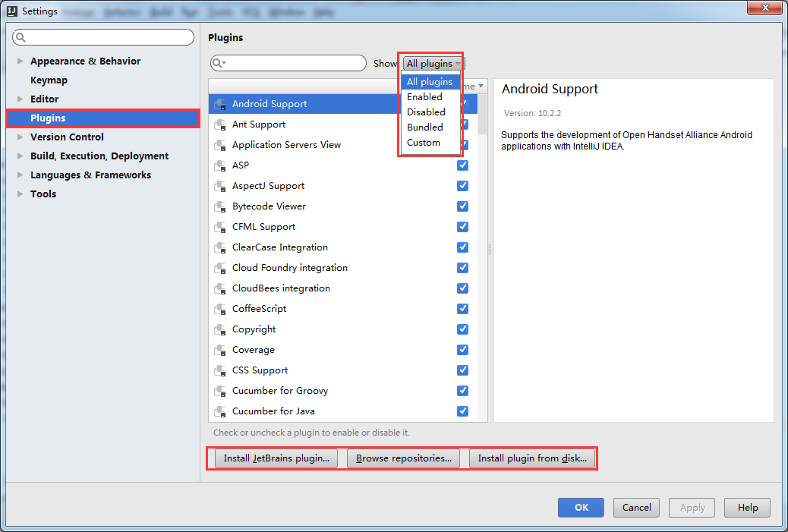The image size is (788, 532).
Task: Toggle Cucumber for Groovy checkbox
Action: tap(462, 391)
